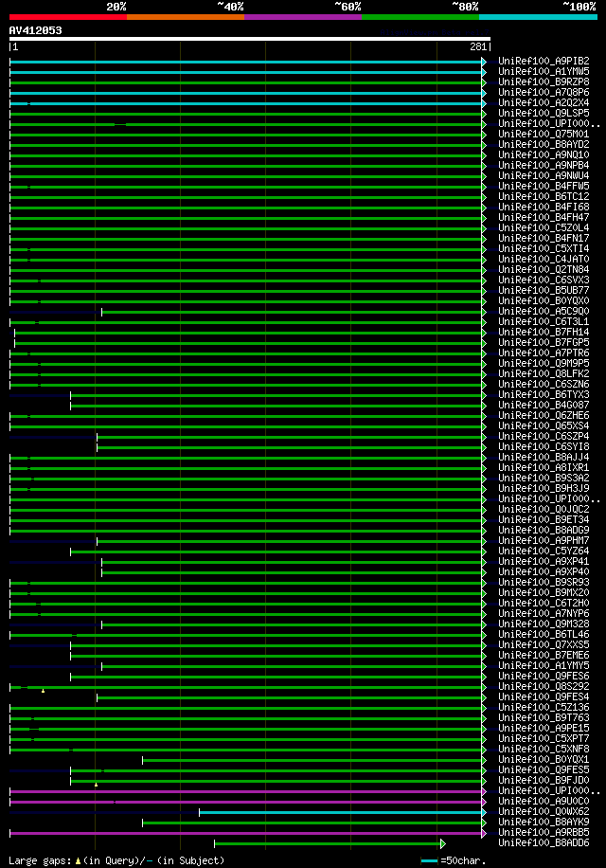The height and width of the screenshot is (868, 606).
Task: Open hit UniRef100_A7Q8P6
Action: 544,93
